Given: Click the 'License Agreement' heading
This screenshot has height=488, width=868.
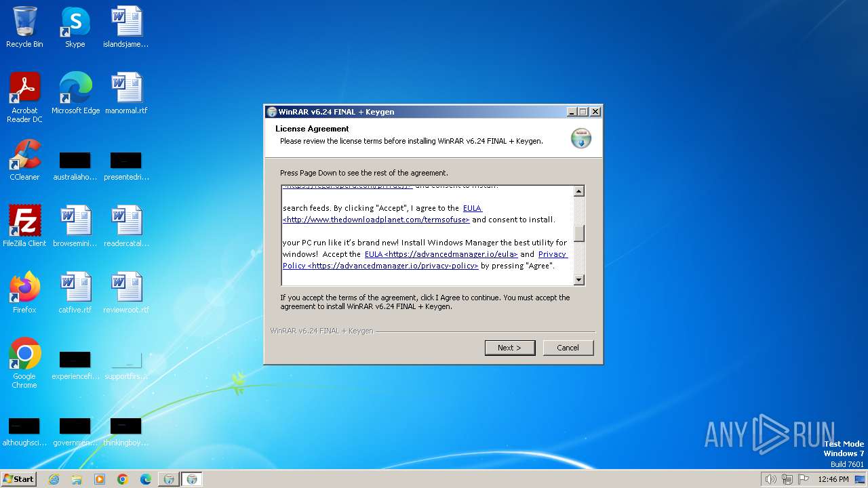Looking at the screenshot, I should click(312, 129).
